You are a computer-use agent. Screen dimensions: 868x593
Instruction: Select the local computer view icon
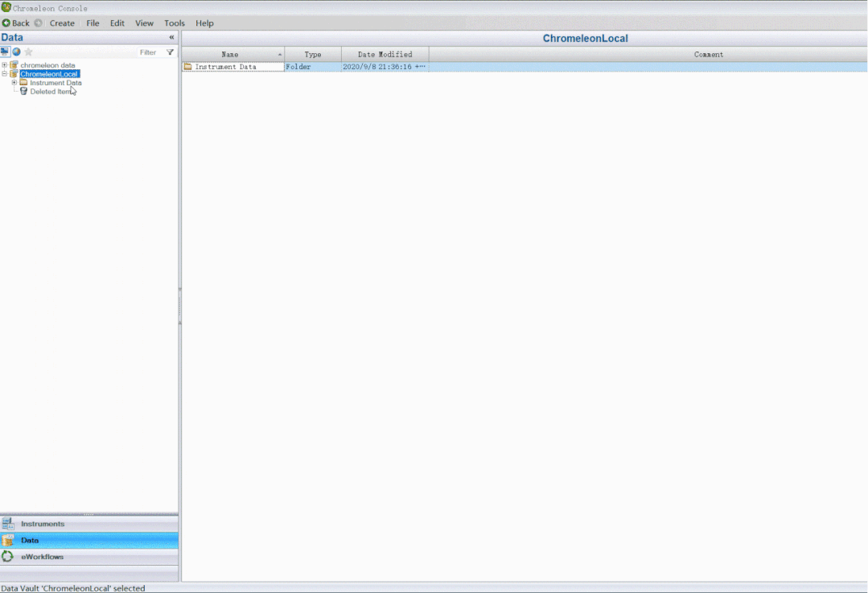coord(5,52)
